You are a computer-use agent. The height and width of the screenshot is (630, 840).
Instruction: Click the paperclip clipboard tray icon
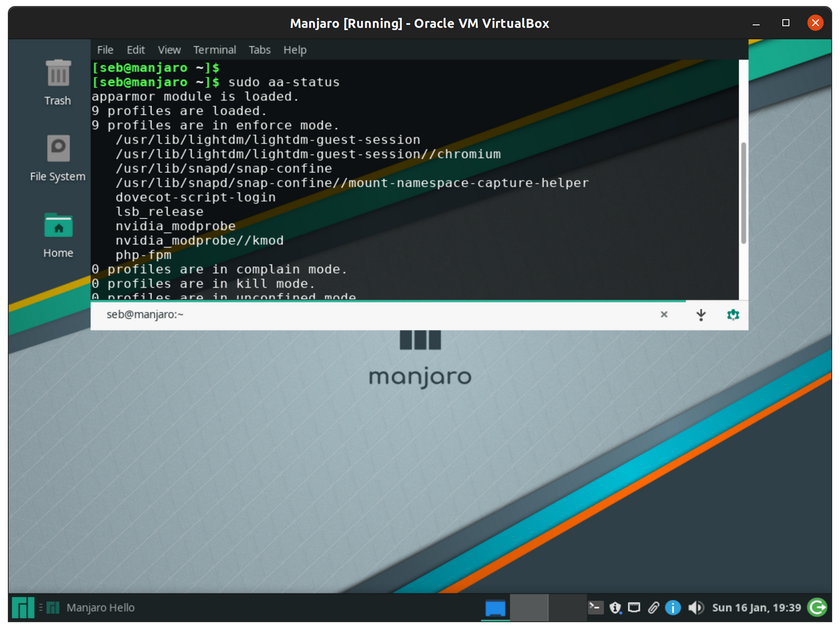click(x=654, y=608)
